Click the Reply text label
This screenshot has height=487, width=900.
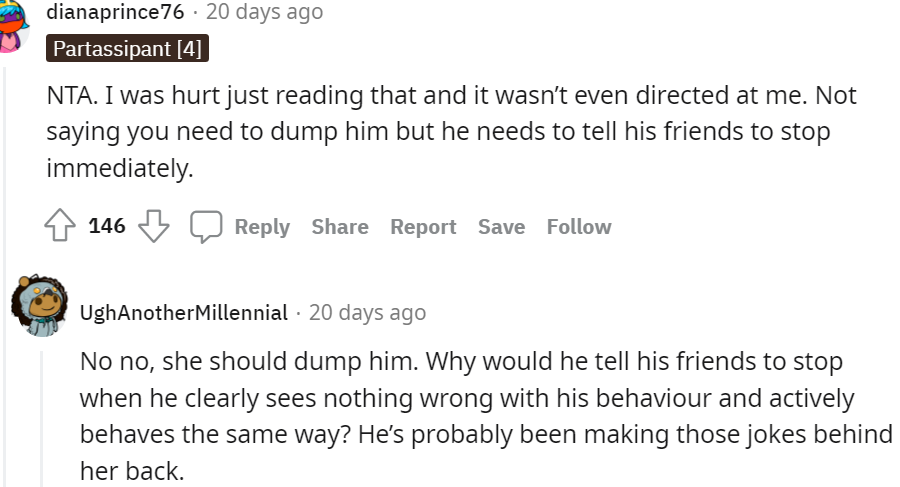262,227
